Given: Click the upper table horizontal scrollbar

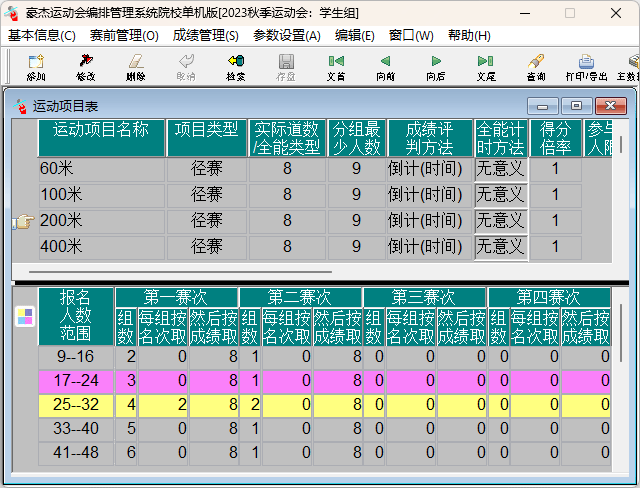Looking at the screenshot, I should click(x=180, y=271).
